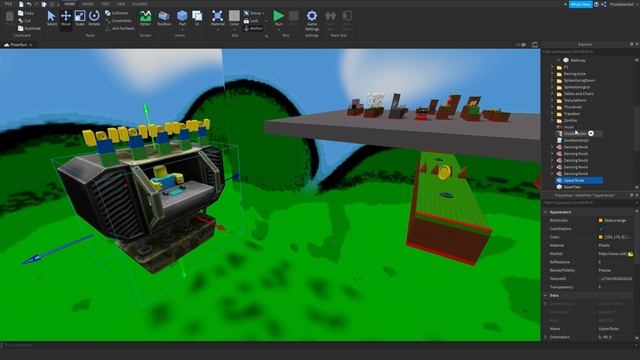Click the Paste clipboard icon
Image resolution: width=640 pixels, height=360 pixels.
pyautogui.click(x=9, y=18)
